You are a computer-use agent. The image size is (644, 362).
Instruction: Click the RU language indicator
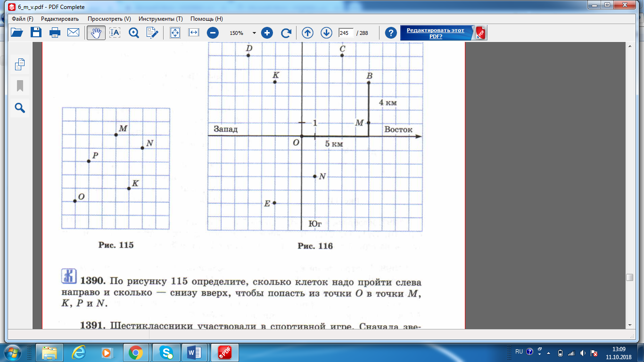[x=519, y=352]
